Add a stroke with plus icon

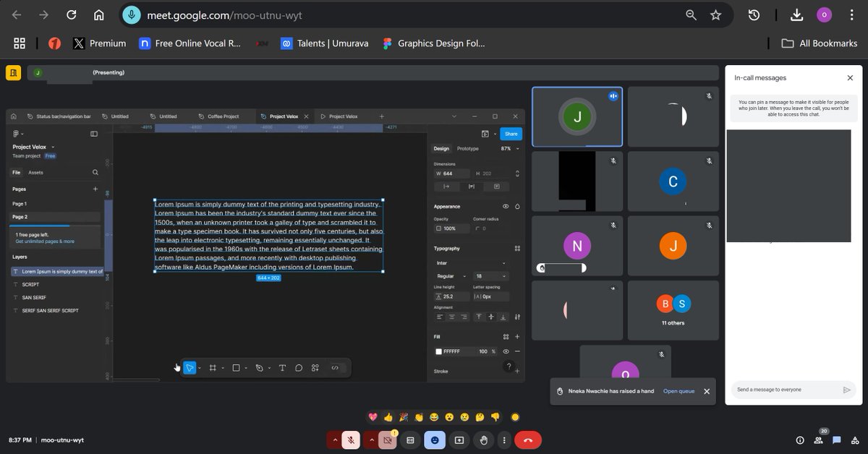point(517,371)
